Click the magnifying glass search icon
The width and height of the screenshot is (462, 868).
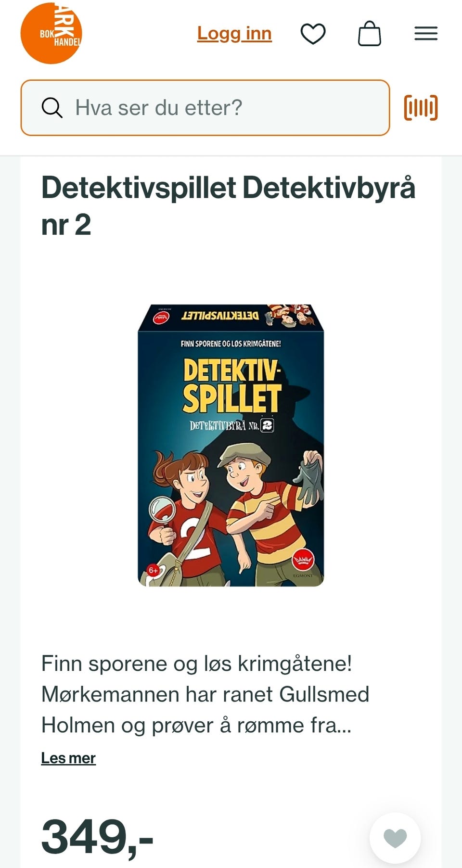click(52, 108)
